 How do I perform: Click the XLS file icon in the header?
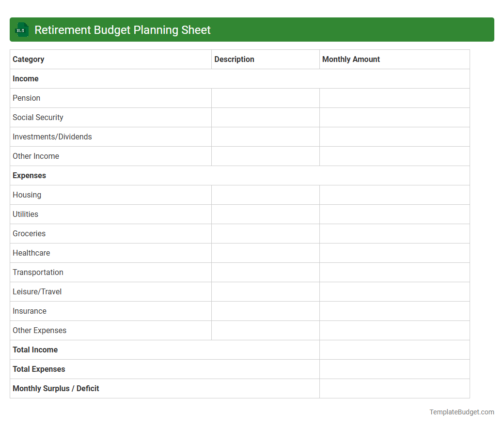(x=21, y=30)
